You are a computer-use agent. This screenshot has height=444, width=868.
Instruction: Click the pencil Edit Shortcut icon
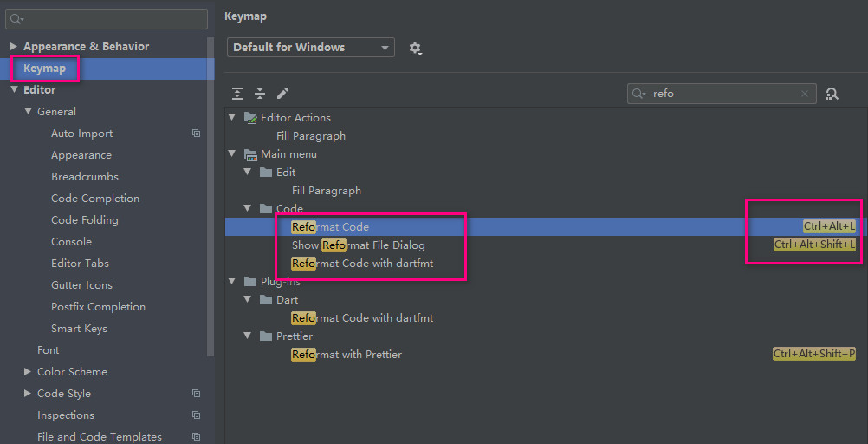coord(283,93)
